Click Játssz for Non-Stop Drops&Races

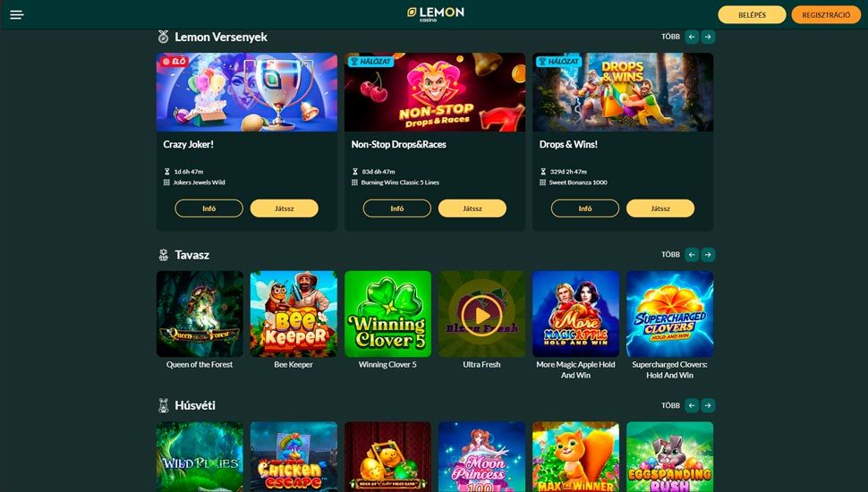pyautogui.click(x=472, y=208)
